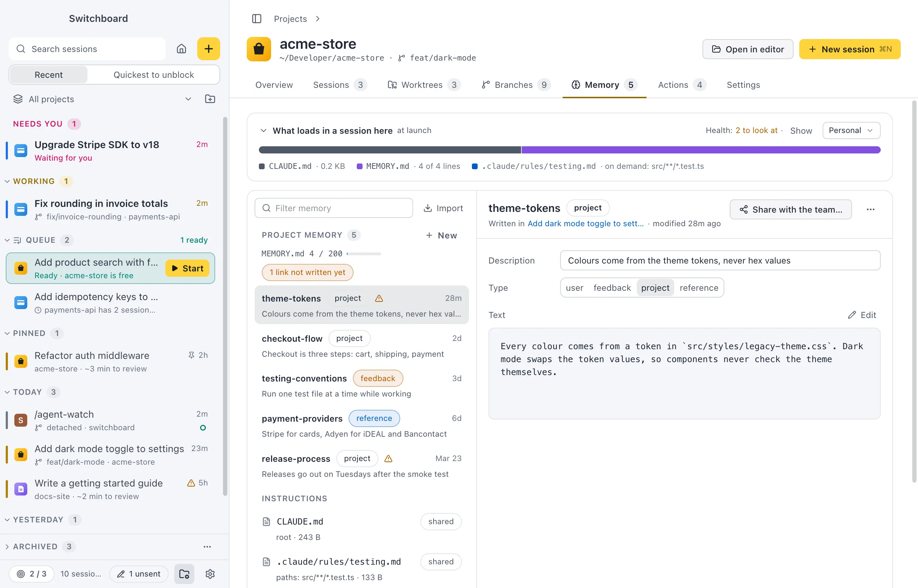Switch to the Overview tab
This screenshot has height=588, width=918.
click(274, 85)
